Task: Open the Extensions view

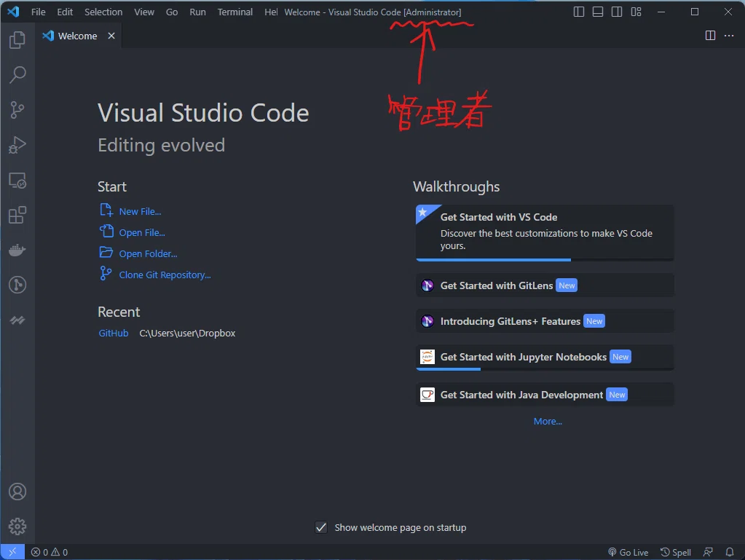Action: coord(17,215)
